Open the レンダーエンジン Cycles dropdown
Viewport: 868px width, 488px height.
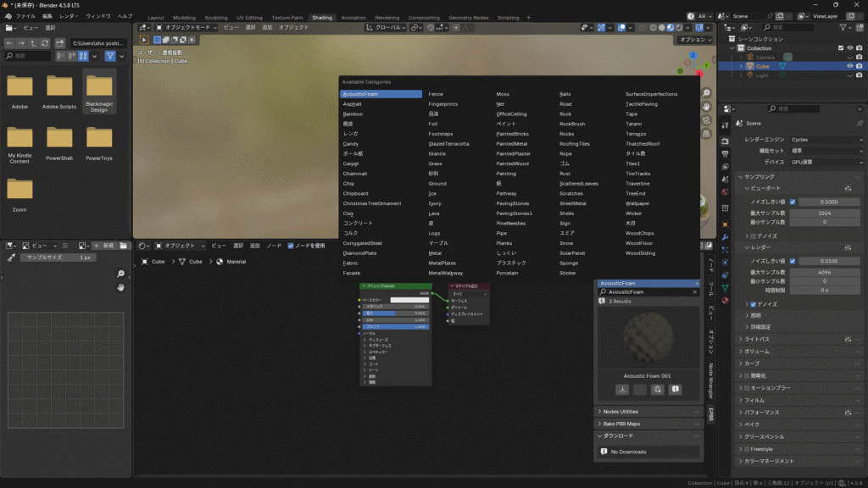825,139
